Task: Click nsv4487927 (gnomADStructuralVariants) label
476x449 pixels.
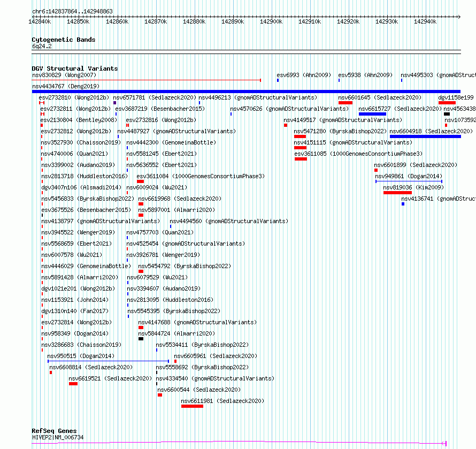Action: tap(176, 131)
